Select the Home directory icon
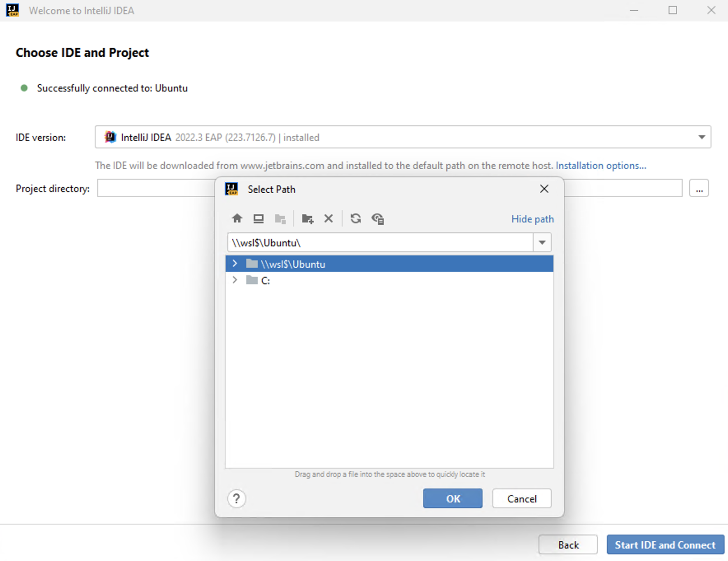Image resolution: width=728 pixels, height=561 pixels. pyautogui.click(x=237, y=218)
